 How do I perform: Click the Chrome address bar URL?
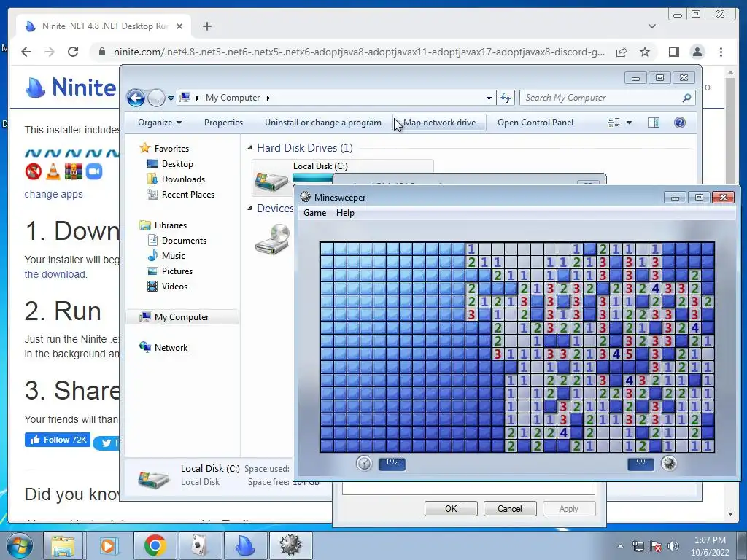click(x=359, y=52)
